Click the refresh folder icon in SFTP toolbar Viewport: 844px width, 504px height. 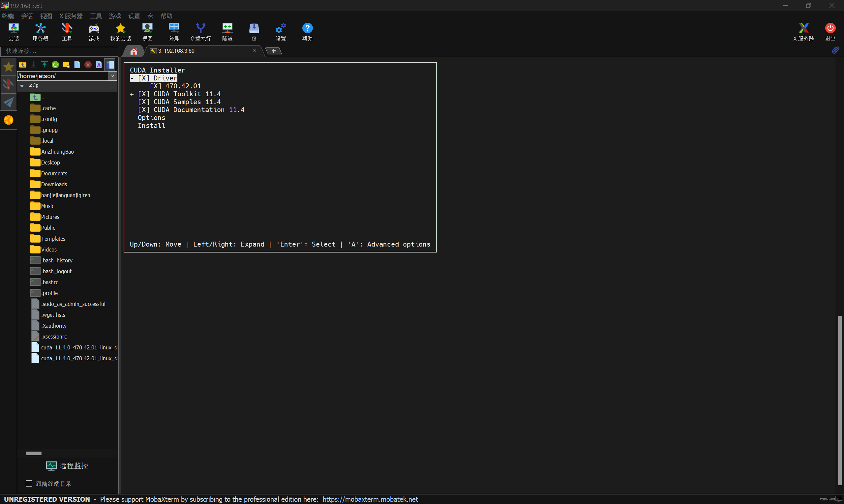click(55, 65)
